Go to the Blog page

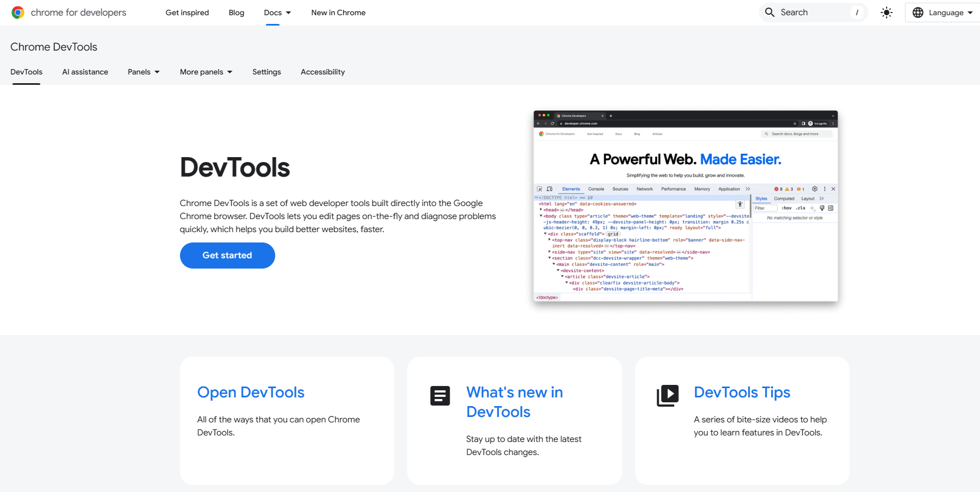(236, 13)
